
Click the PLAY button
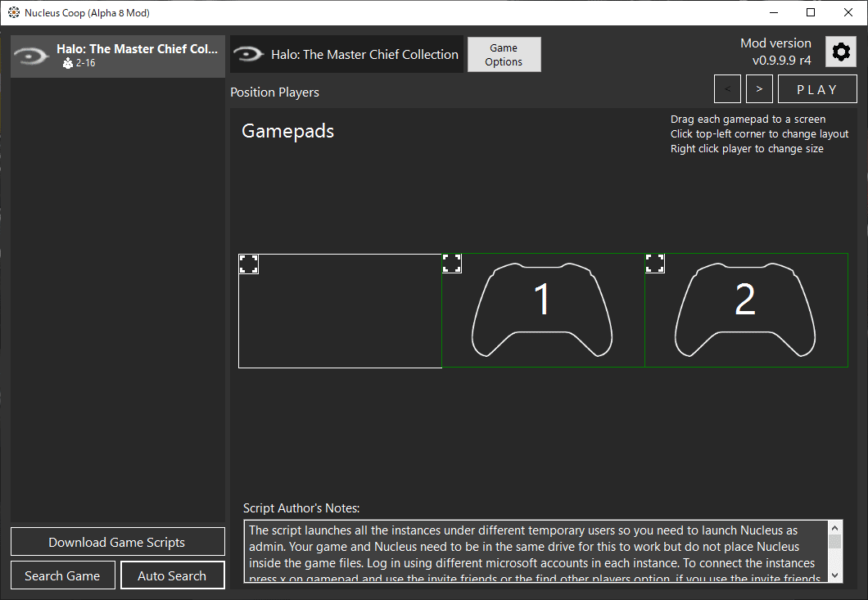(x=817, y=90)
